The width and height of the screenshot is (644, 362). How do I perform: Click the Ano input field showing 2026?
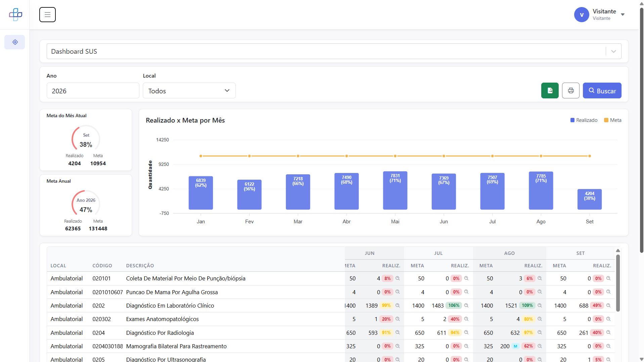pyautogui.click(x=93, y=91)
